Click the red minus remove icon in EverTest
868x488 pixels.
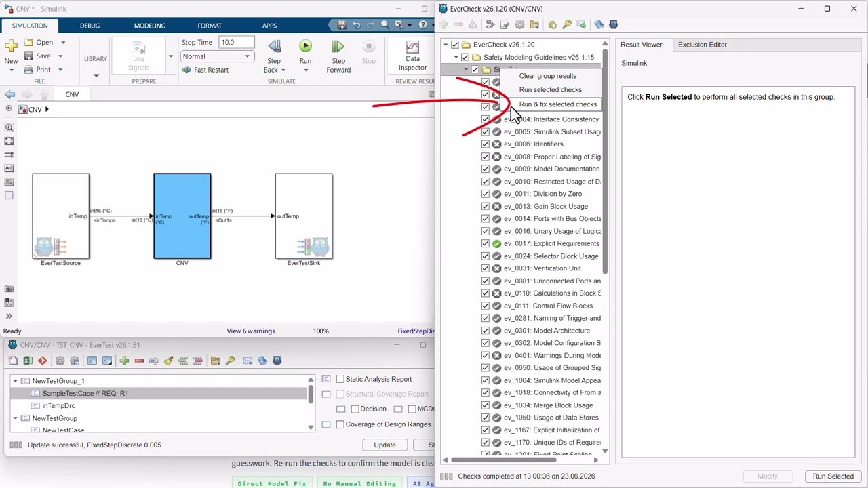(139, 361)
